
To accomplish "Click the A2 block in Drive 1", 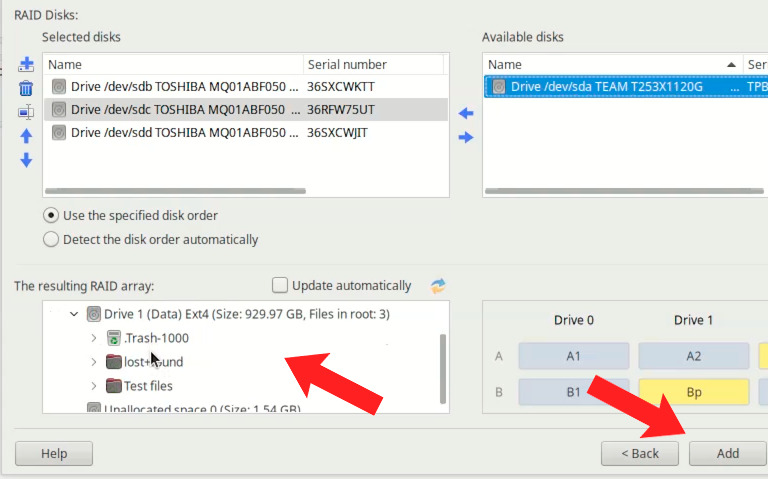I will pyautogui.click(x=694, y=356).
